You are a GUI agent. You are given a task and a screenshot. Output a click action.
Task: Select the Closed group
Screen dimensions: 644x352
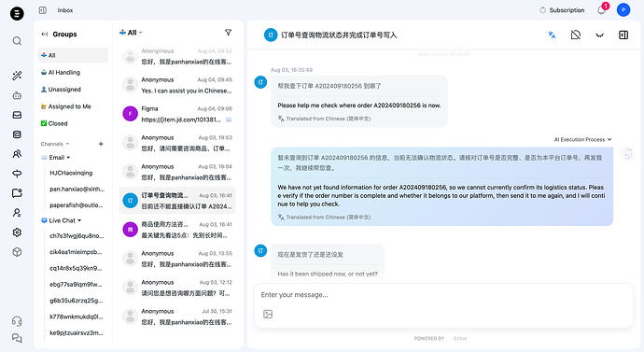tap(73, 123)
